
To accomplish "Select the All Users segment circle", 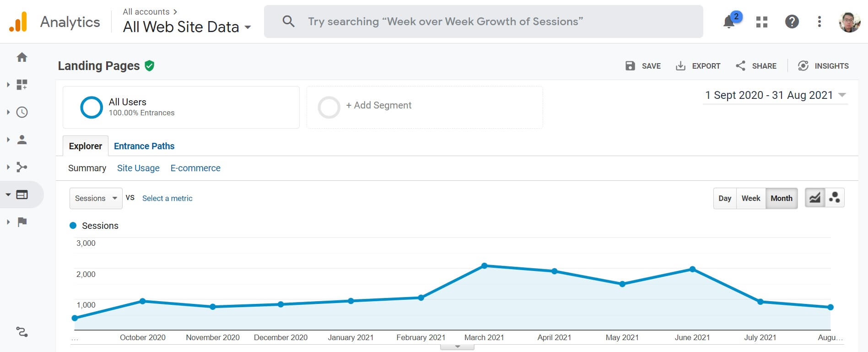I will pos(92,107).
